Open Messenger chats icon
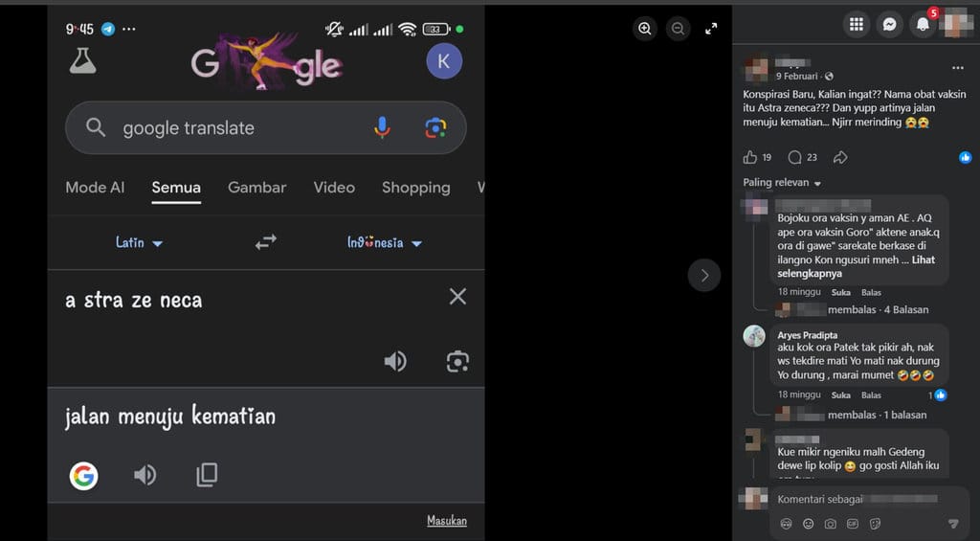Viewport: 980px width, 541px height. pyautogui.click(x=889, y=24)
